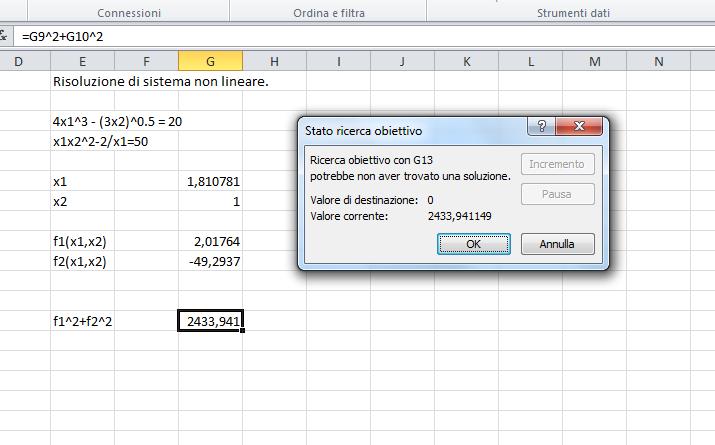Click the help question mark in dialog
The width and height of the screenshot is (715, 445).
[541, 129]
